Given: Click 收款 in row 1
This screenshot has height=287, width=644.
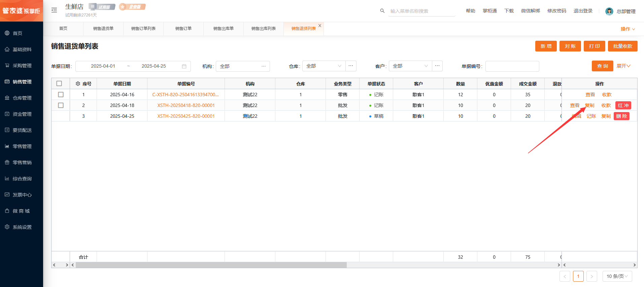Looking at the screenshot, I should pos(607,95).
